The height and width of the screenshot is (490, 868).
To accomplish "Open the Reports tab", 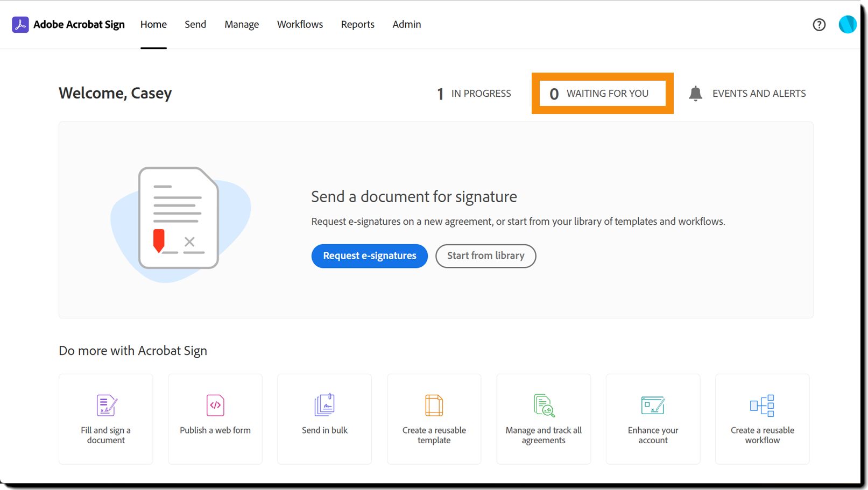I will click(358, 25).
